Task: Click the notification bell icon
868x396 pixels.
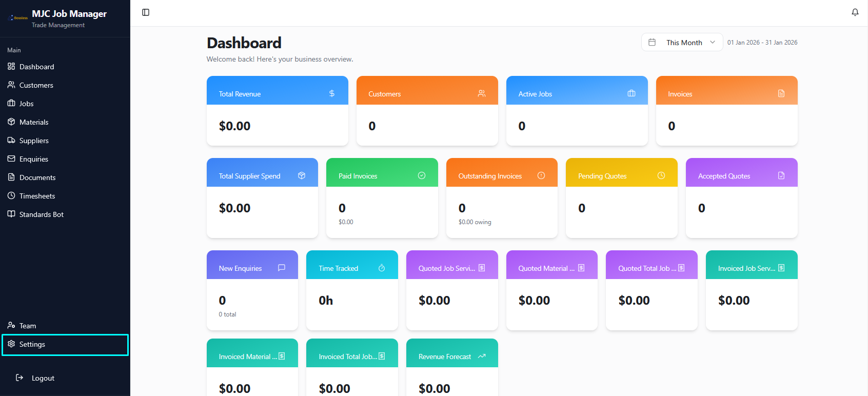Action: [x=855, y=12]
